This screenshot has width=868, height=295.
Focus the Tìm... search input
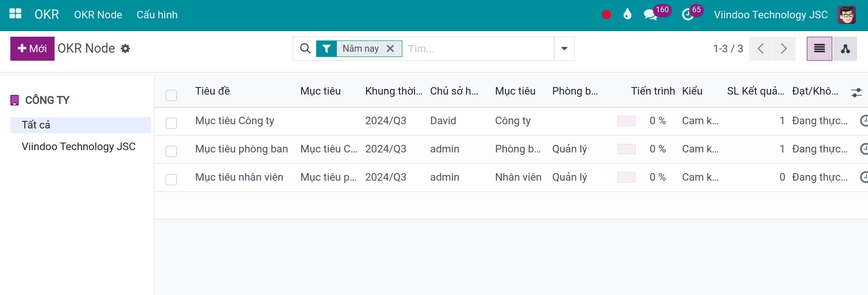click(x=479, y=48)
